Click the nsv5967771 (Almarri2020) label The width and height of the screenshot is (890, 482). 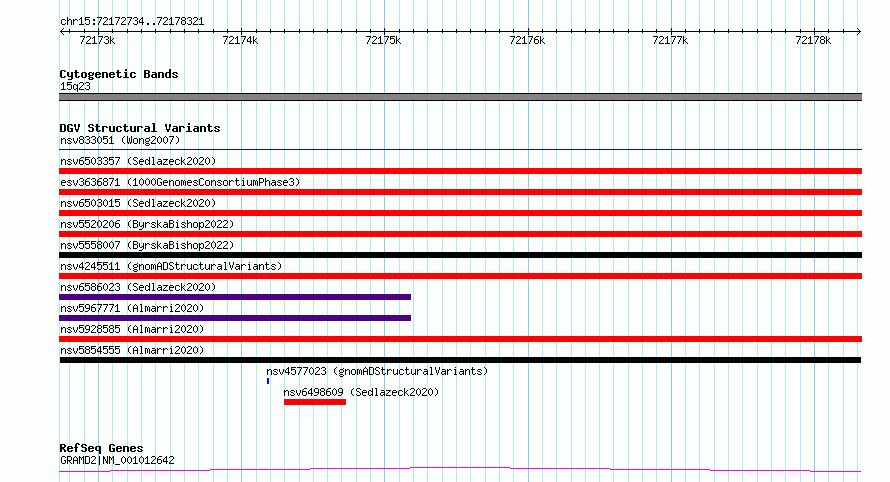coord(132,308)
